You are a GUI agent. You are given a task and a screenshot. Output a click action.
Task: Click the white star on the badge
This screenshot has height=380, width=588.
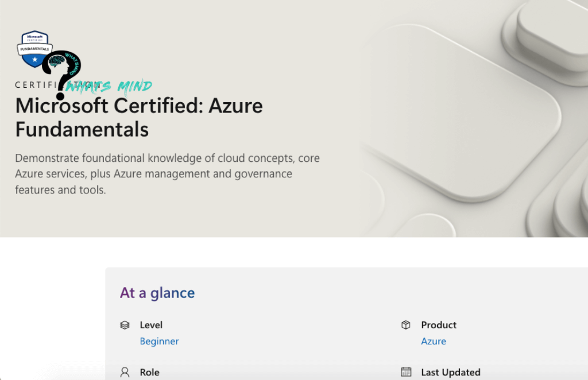coord(34,59)
